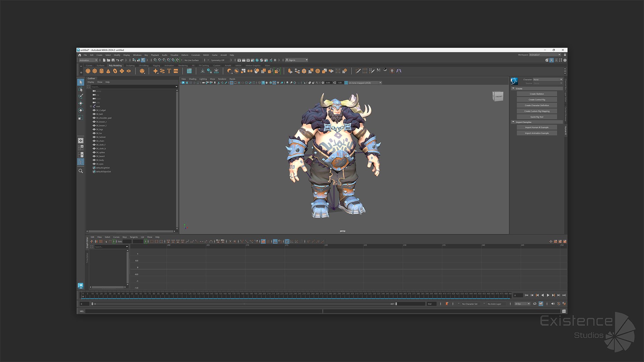Open the Tangents menu in the Graph Editor

click(x=134, y=237)
